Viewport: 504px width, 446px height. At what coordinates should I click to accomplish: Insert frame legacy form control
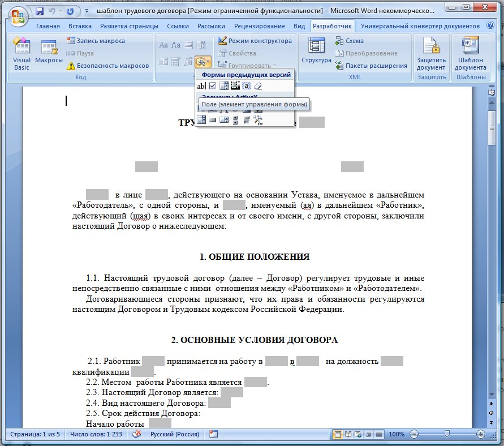235,86
